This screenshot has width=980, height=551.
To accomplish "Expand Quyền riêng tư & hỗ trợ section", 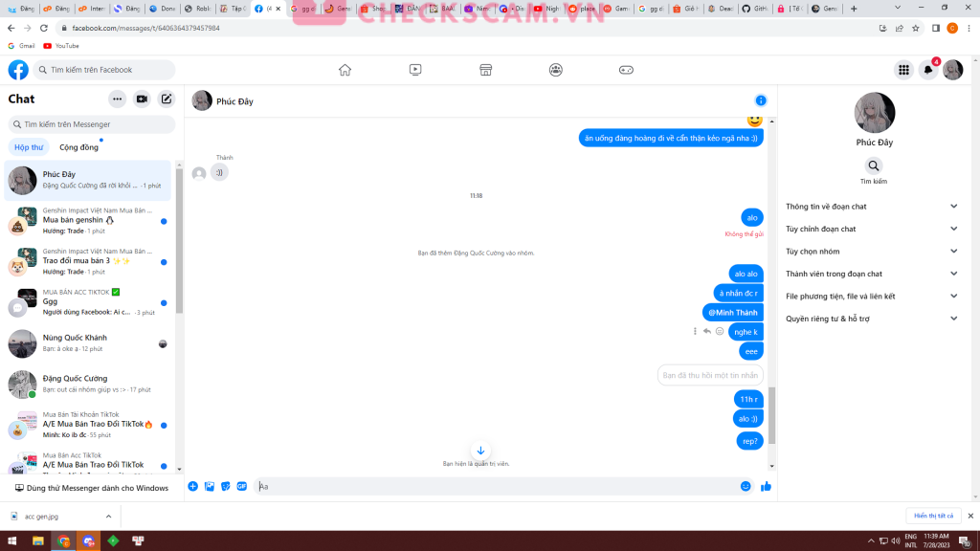I will tap(871, 319).
